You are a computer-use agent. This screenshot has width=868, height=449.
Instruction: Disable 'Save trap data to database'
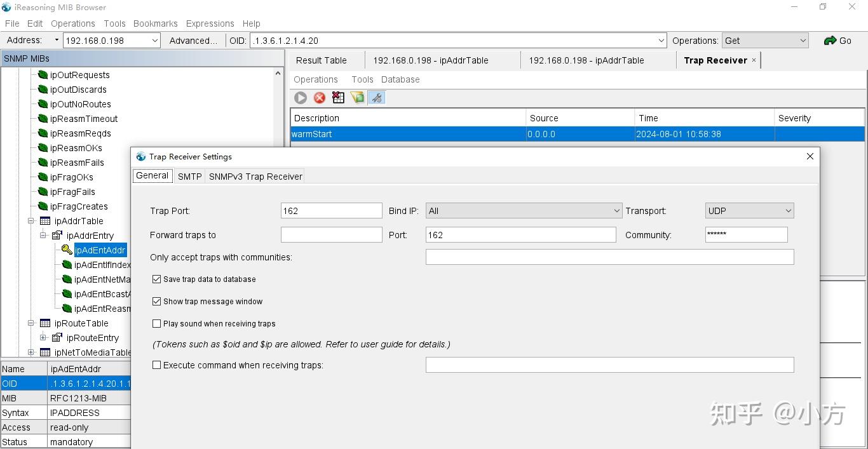156,279
